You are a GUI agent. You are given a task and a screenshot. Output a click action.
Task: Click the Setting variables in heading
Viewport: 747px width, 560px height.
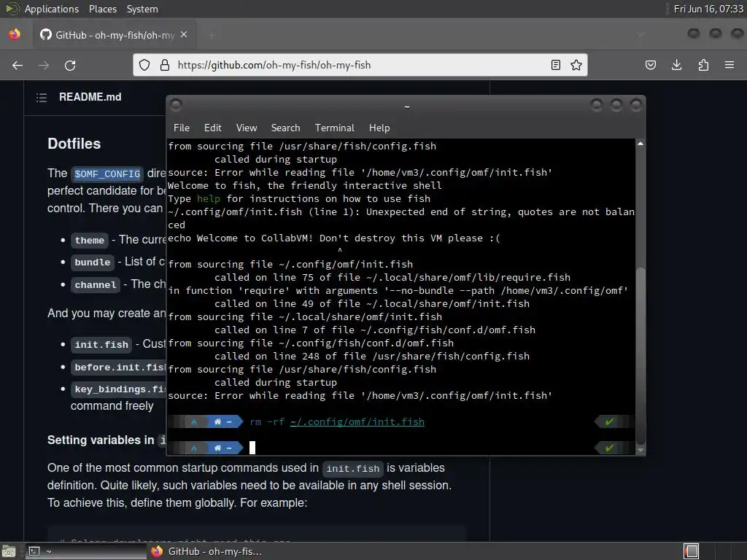(x=101, y=440)
